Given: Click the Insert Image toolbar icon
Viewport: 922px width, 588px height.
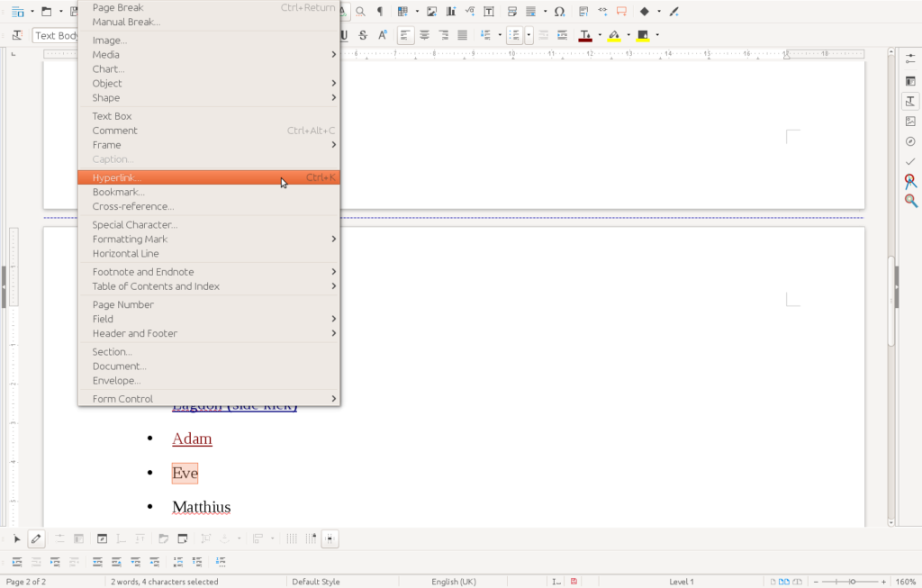Looking at the screenshot, I should tap(432, 12).
